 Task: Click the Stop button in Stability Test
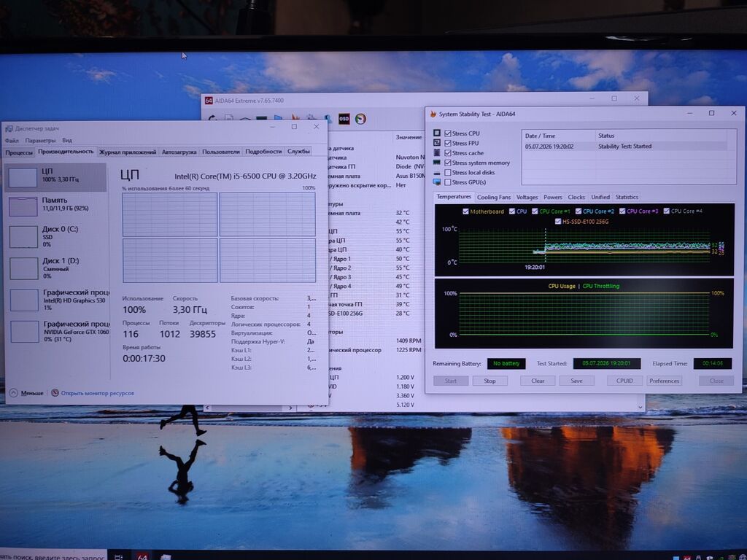click(489, 381)
